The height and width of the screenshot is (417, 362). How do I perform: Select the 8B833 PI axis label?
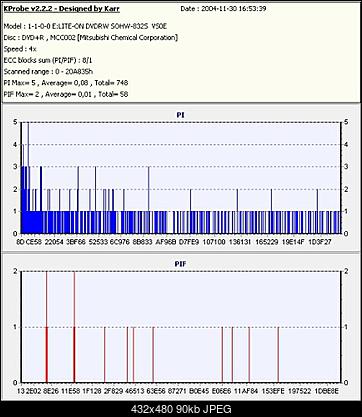(142, 242)
